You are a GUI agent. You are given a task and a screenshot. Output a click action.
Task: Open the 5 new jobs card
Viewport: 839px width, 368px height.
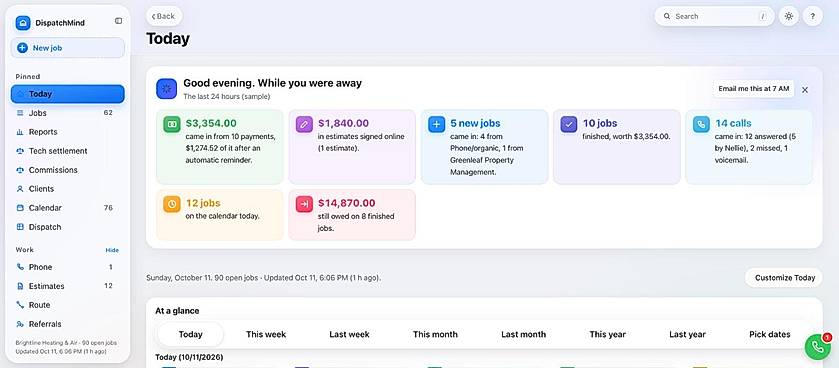pyautogui.click(x=484, y=147)
